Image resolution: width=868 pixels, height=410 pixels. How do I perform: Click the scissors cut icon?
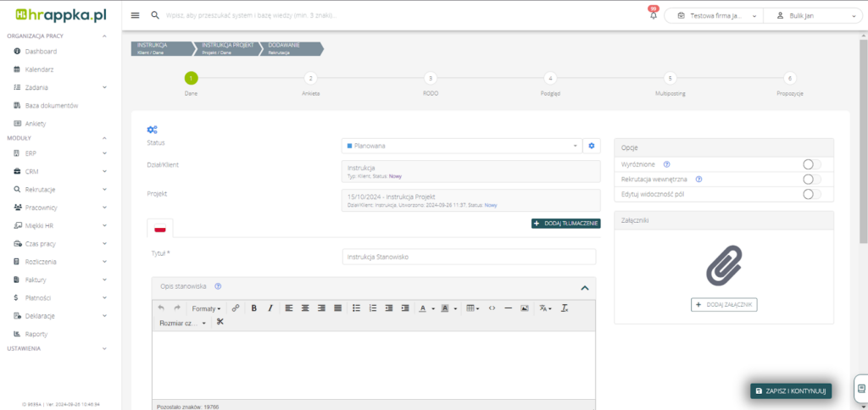pos(220,322)
